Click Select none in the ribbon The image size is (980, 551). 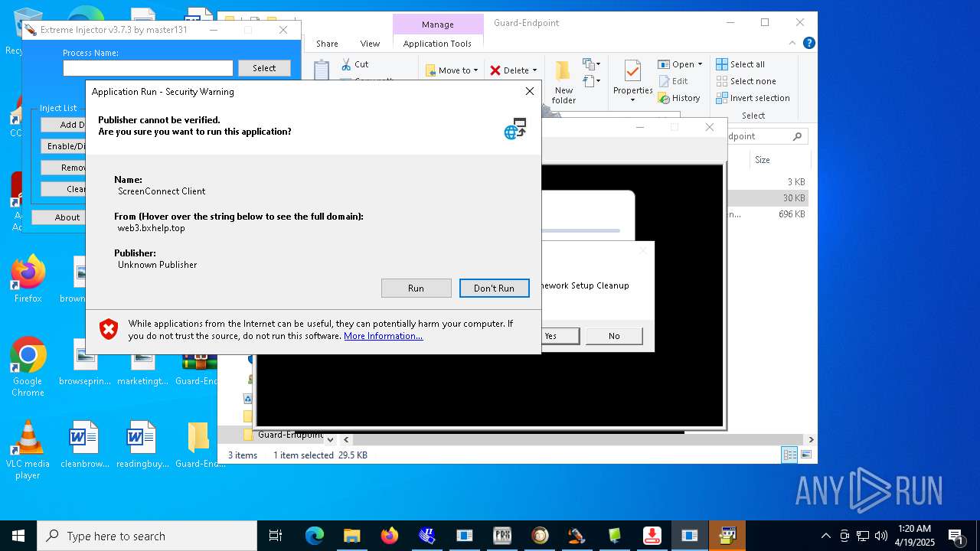click(746, 81)
